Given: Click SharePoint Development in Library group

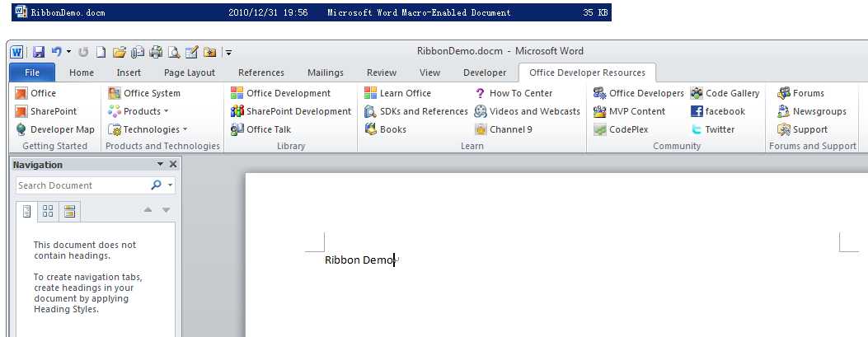Looking at the screenshot, I should [x=291, y=111].
